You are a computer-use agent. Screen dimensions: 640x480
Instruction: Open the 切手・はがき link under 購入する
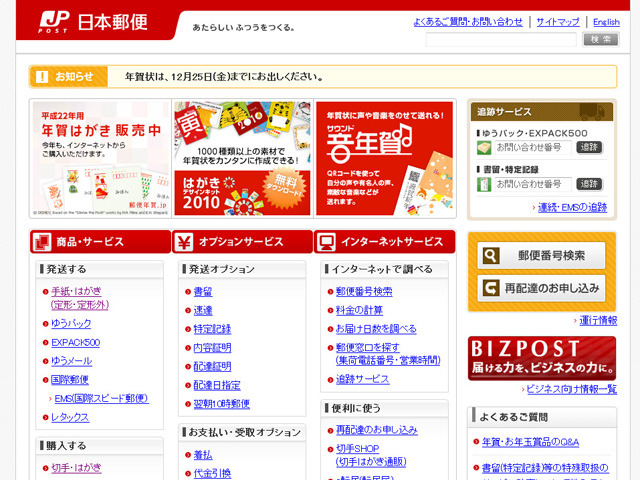[x=76, y=468]
